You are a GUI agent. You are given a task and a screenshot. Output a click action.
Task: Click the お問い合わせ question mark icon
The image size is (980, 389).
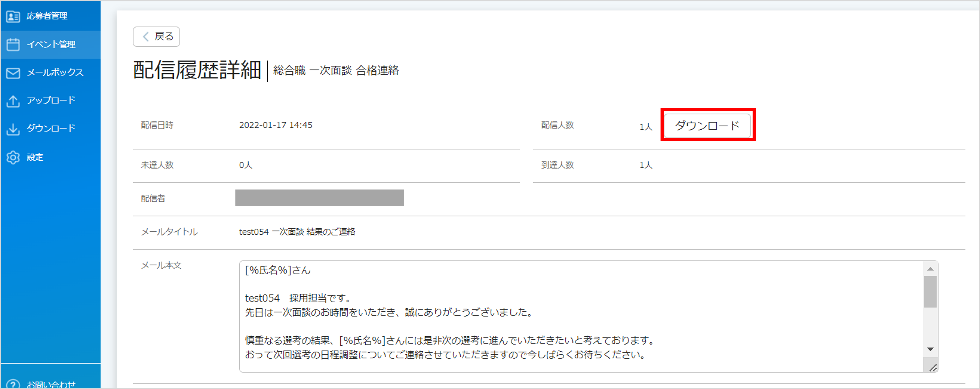13,384
